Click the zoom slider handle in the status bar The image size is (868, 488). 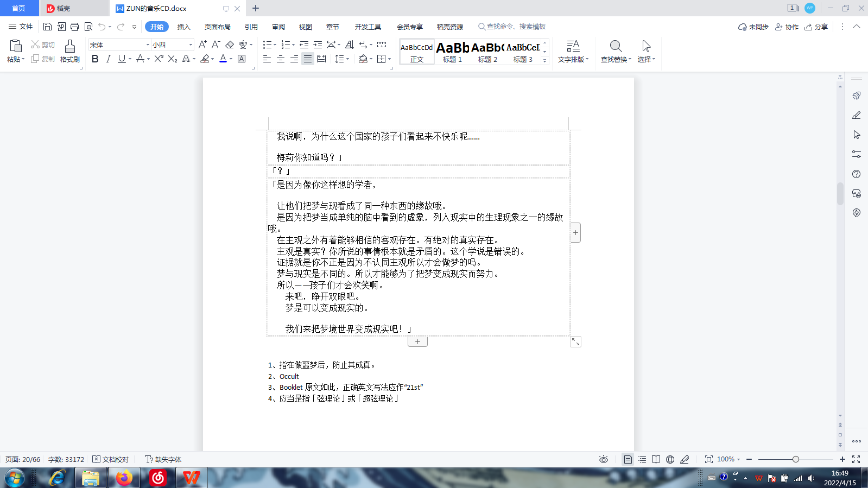[795, 459]
